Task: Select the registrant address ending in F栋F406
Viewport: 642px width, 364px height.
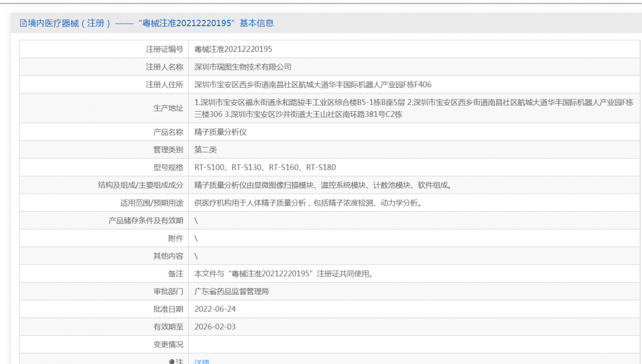Action: coord(312,84)
